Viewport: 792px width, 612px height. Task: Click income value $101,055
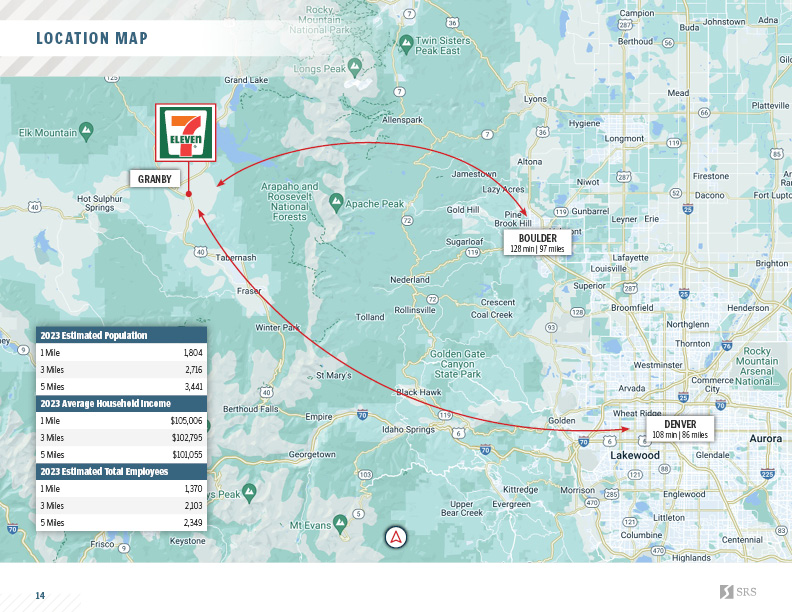point(187,455)
